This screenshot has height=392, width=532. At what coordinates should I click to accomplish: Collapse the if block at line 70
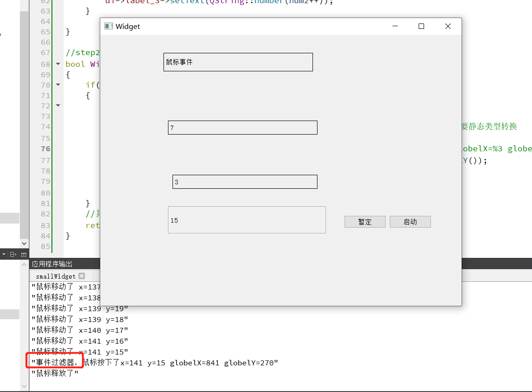57,84
